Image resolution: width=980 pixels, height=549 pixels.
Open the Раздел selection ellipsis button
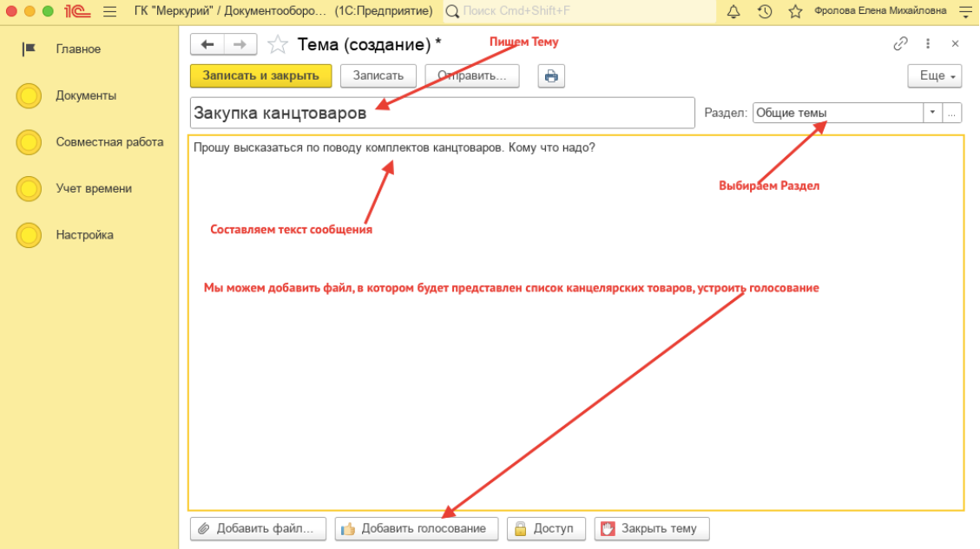(952, 113)
